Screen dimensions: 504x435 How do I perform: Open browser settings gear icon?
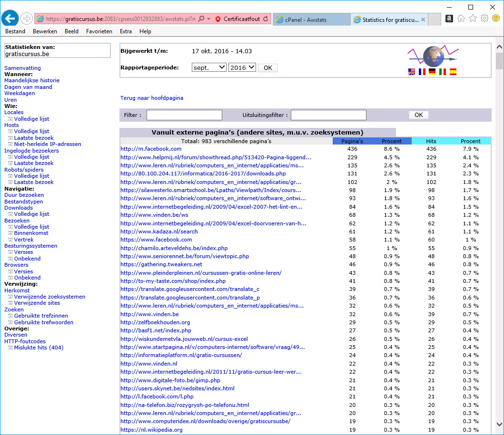[x=484, y=18]
